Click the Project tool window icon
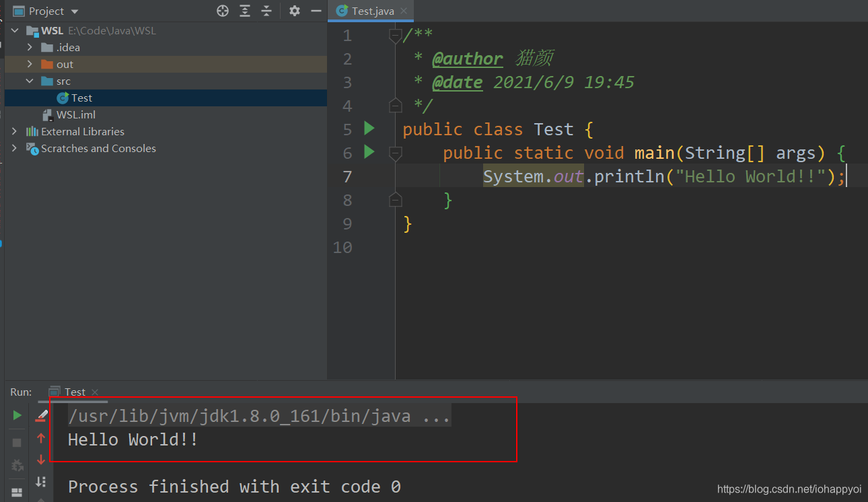This screenshot has width=868, height=502. coord(19,11)
